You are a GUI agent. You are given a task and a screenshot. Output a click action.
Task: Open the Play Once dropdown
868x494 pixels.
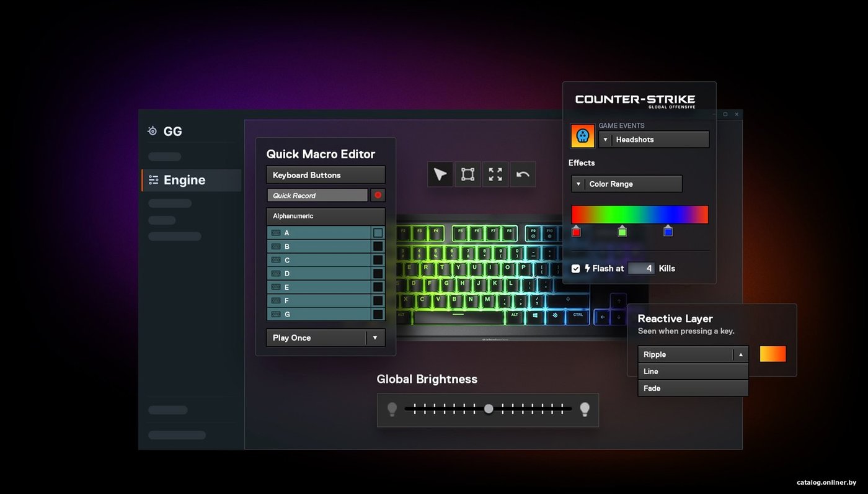point(325,338)
